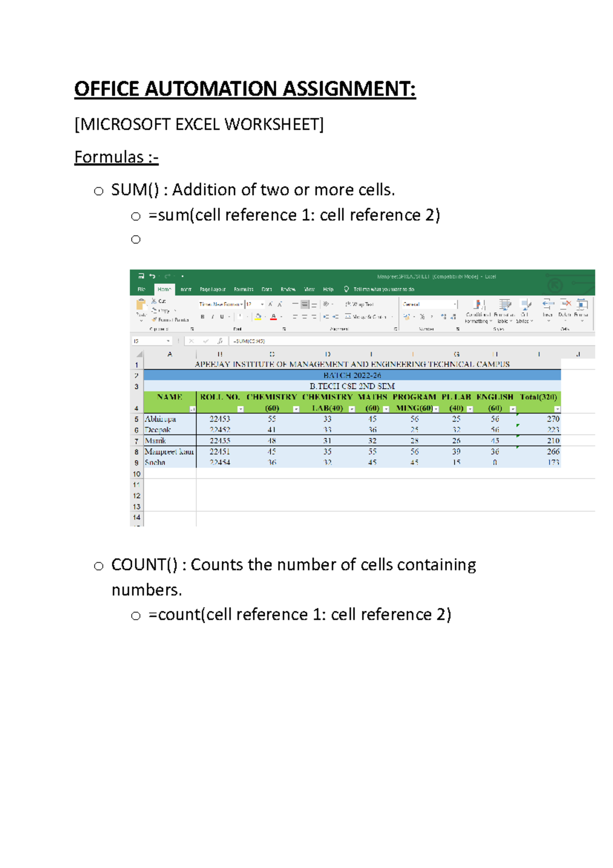Open the ROLL NO. column filter dropdown
This screenshot has height=868, width=613.
coord(241,409)
